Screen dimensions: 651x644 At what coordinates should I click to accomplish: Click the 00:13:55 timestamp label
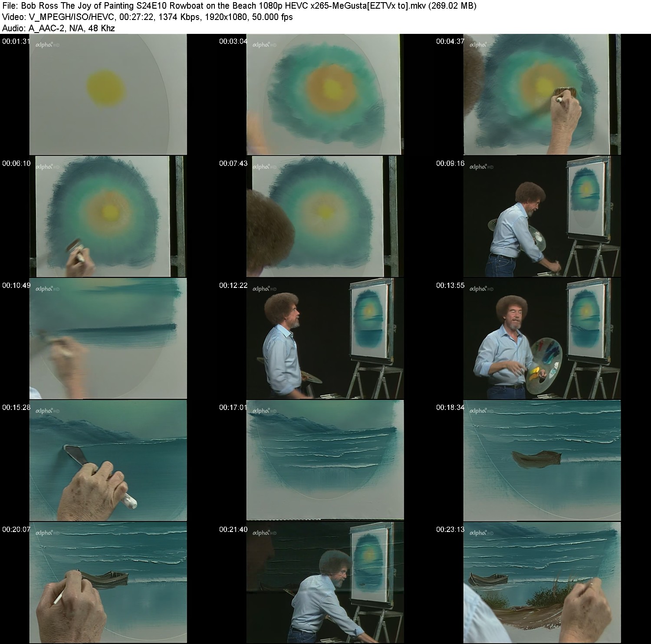click(x=450, y=285)
